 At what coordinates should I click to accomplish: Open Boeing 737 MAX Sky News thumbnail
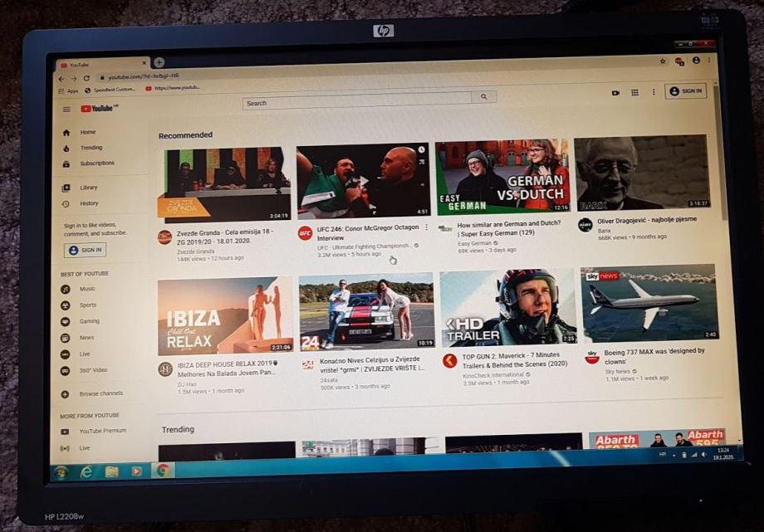[649, 303]
